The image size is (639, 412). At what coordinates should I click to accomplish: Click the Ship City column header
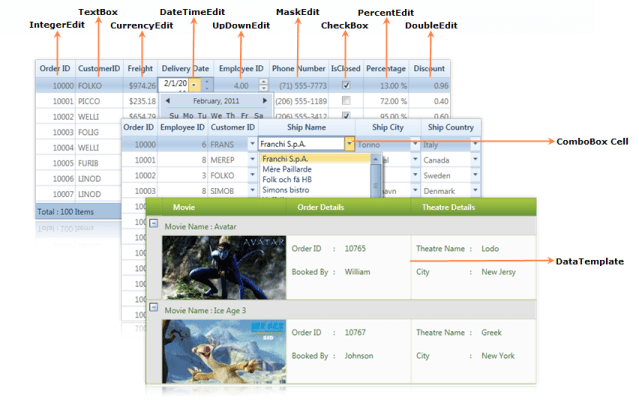point(388,127)
